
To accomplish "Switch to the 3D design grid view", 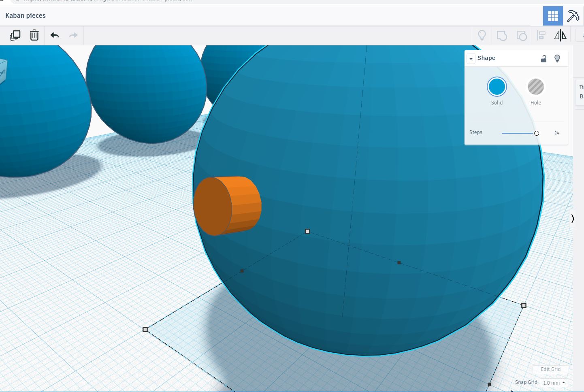I will click(553, 16).
